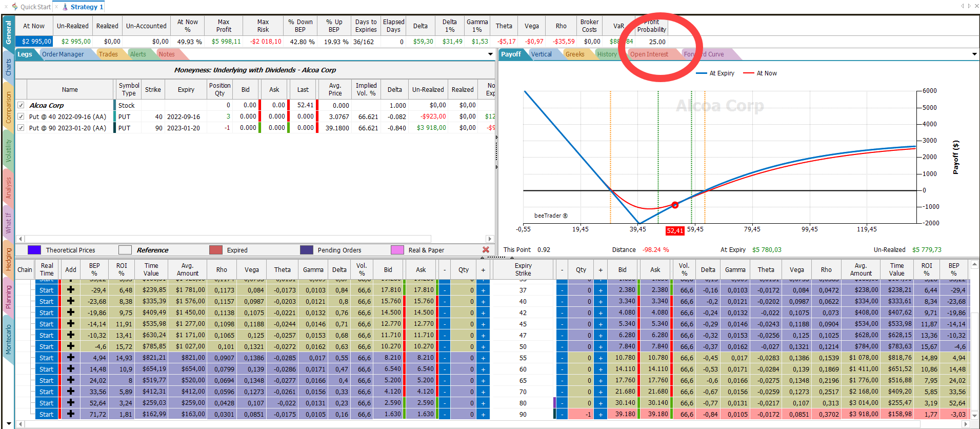
Task: Toggle the Alcoa Corp stock leg checkbox
Action: [x=21, y=105]
